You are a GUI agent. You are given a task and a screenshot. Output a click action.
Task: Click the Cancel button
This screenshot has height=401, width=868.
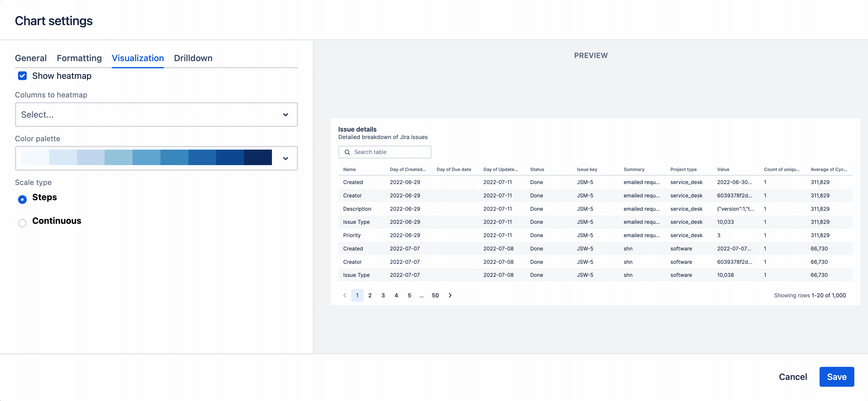click(793, 377)
